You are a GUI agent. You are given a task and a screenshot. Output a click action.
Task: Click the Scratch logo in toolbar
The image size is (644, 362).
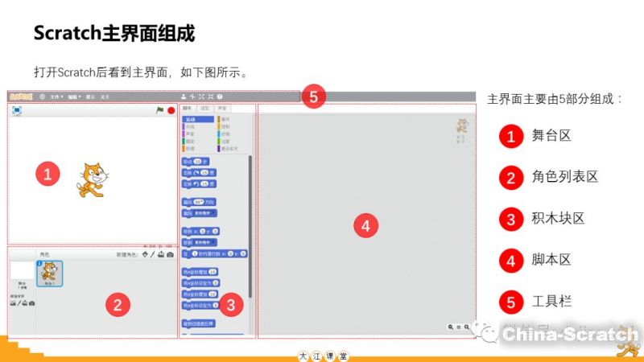[20, 97]
